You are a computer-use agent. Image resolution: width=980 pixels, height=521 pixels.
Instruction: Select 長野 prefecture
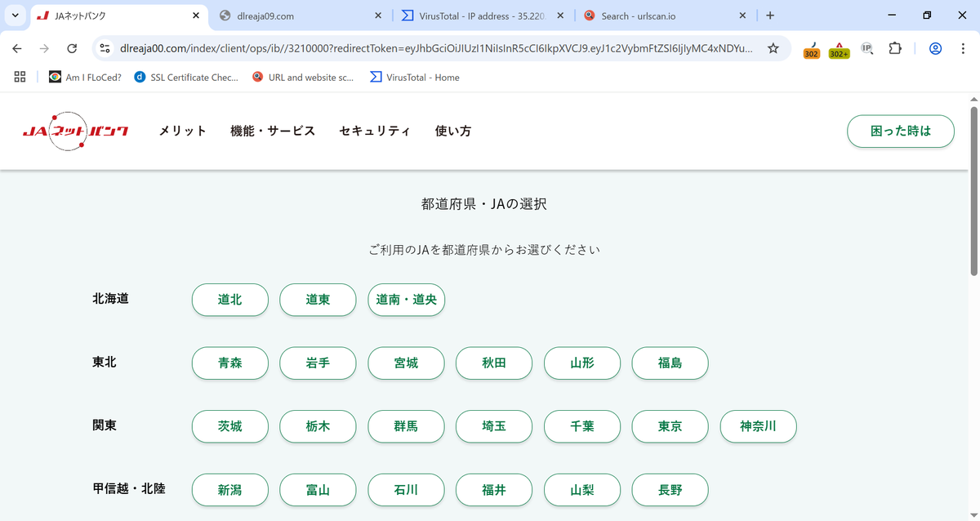point(670,490)
